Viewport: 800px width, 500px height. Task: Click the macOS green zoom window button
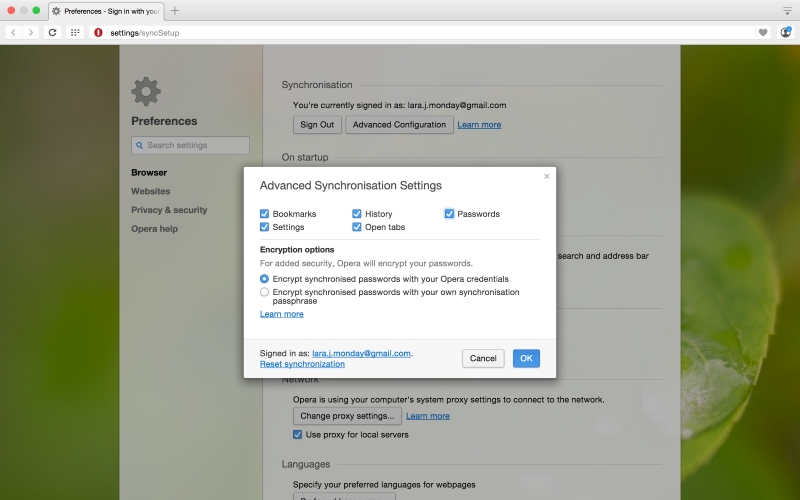point(36,10)
